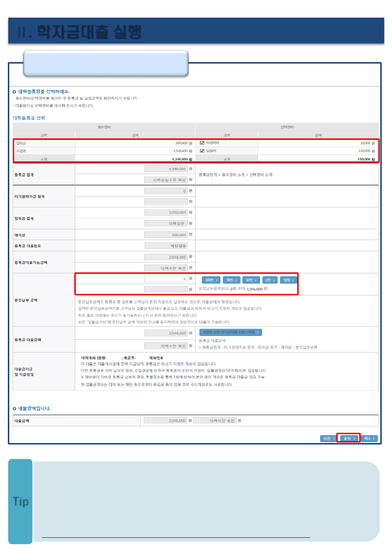
Task: Click the 타기관학자금 합계 amount field
Action: tap(166, 191)
